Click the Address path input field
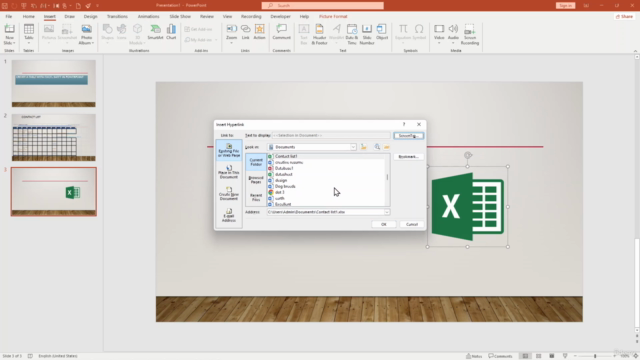The height and width of the screenshot is (360, 640). (x=325, y=212)
